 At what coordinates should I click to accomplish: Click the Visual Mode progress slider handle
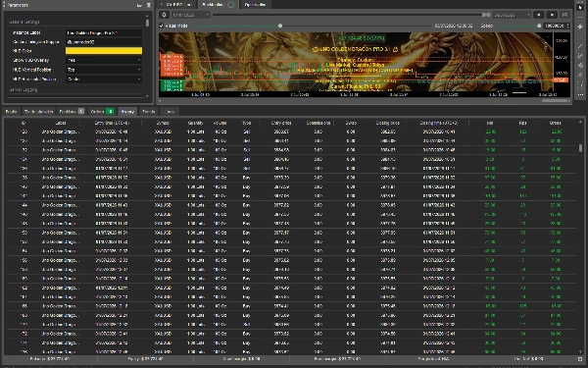pyautogui.click(x=280, y=26)
